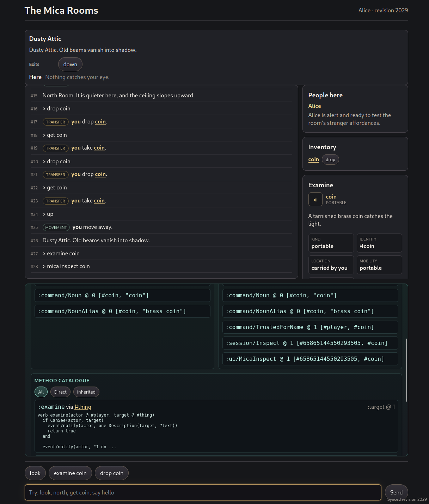Click TRANSFER badge on entry #19
The width and height of the screenshot is (429, 504).
point(56,148)
